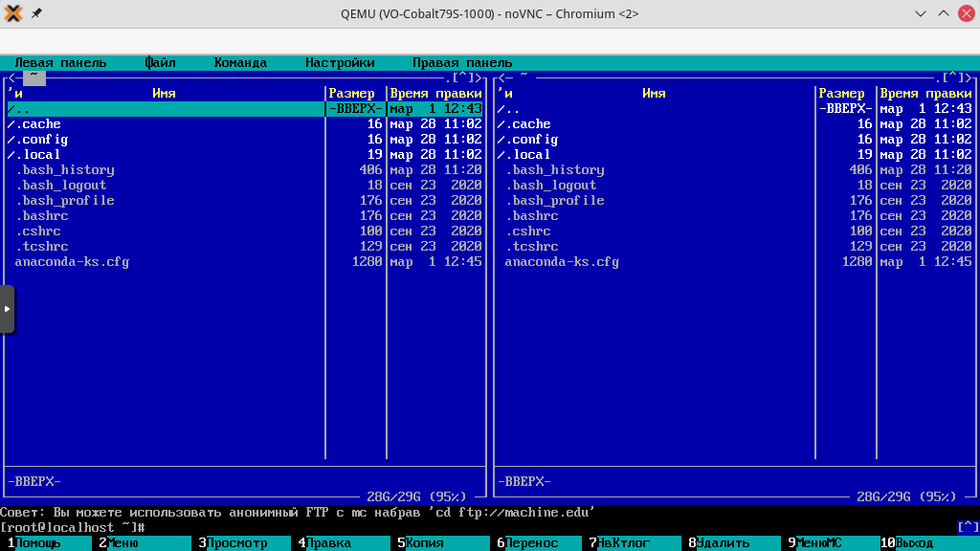Minimize the noVNC Chromium window

(x=920, y=13)
